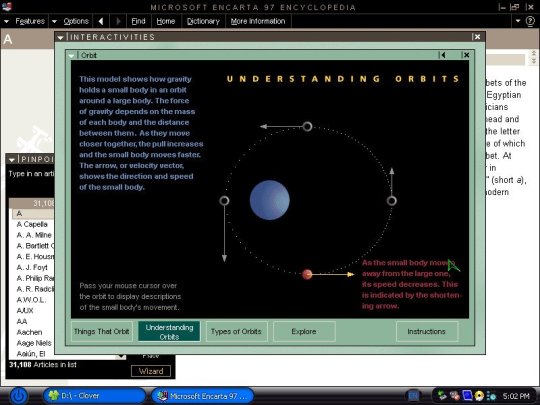The image size is (540, 405).
Task: Switch to Microsoft Encarta 97 taskbar item
Action: pos(202,396)
